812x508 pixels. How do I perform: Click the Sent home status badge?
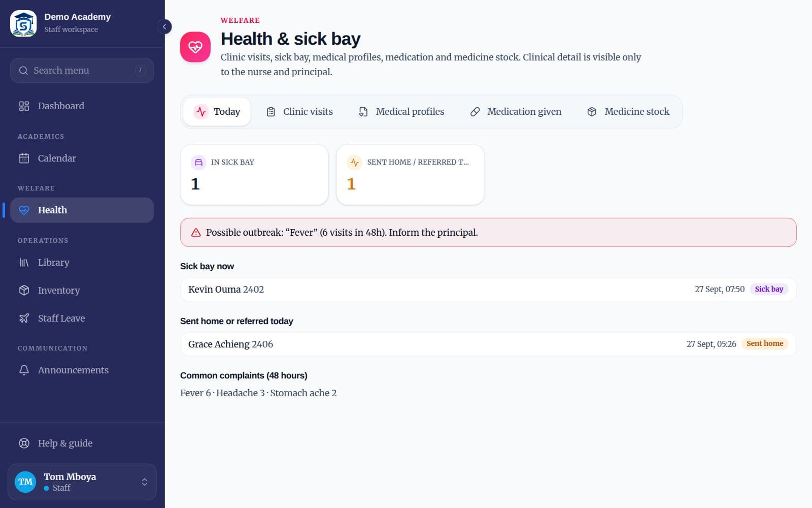tap(765, 344)
